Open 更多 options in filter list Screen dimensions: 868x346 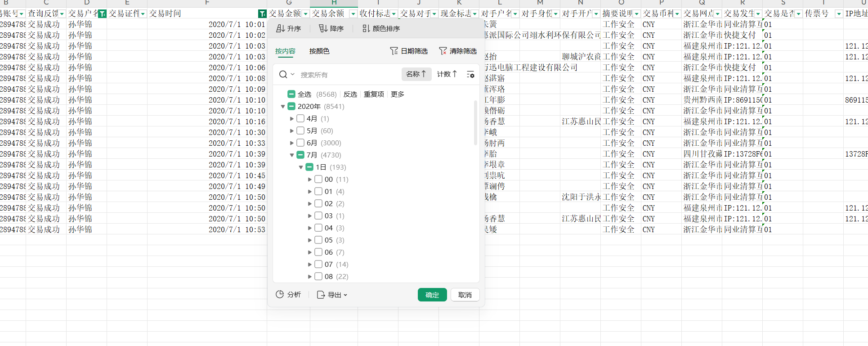pyautogui.click(x=398, y=94)
